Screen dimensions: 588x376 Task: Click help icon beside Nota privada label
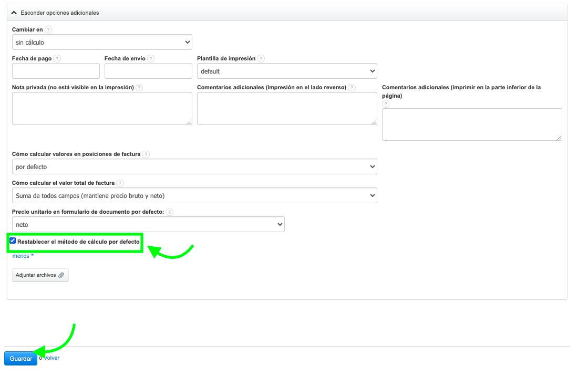[139, 88]
